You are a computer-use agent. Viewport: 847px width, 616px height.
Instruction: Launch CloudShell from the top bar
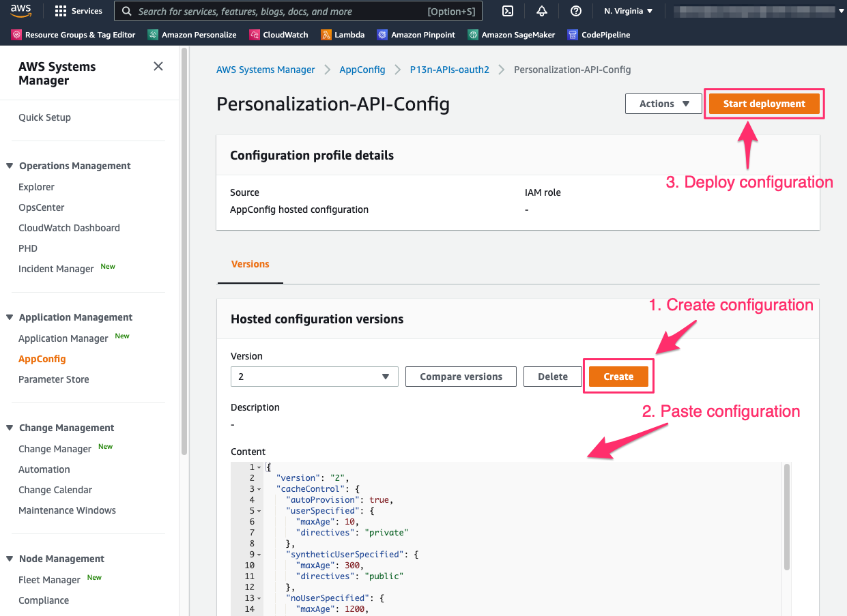click(x=508, y=11)
